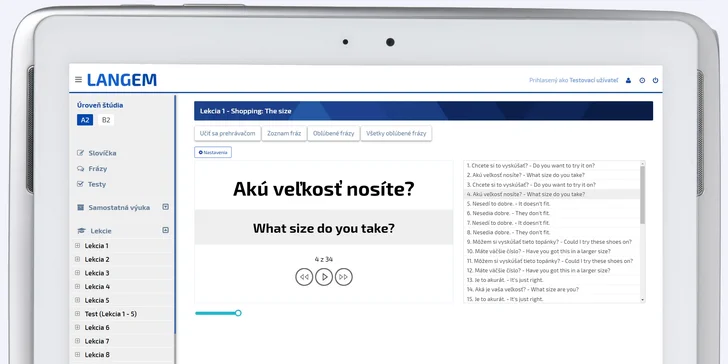Click the translation What size do you take?
Viewport: 728px width, 364px height.
324,228
